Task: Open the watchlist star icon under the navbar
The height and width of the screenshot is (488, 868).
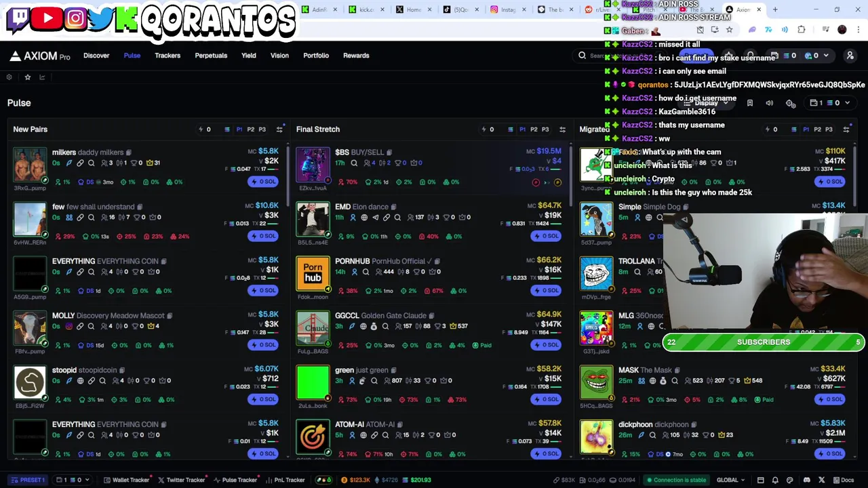Action: tap(28, 77)
